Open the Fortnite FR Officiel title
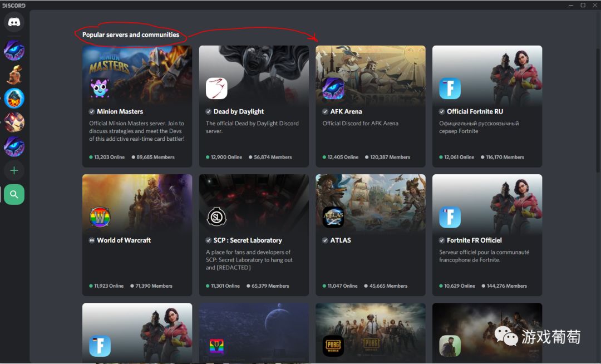 [474, 240]
